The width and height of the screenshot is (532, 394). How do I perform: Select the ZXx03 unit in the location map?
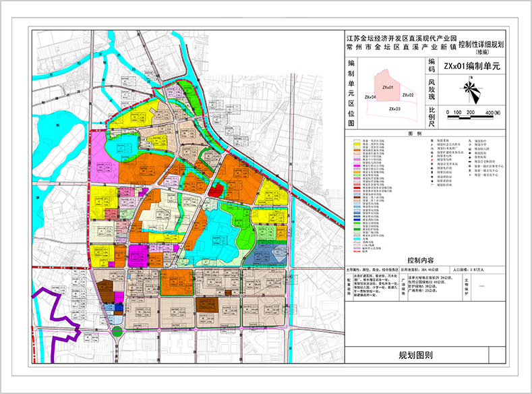tap(394, 109)
